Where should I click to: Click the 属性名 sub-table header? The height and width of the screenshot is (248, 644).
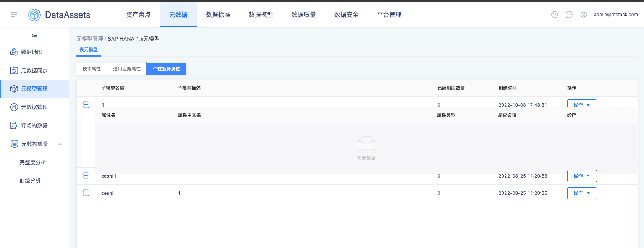click(x=108, y=115)
